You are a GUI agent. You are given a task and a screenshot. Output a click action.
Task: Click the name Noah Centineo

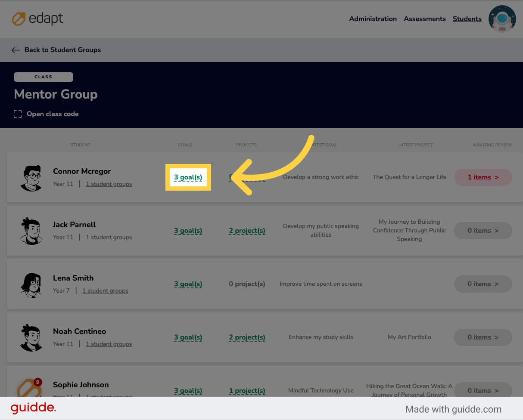pos(79,331)
